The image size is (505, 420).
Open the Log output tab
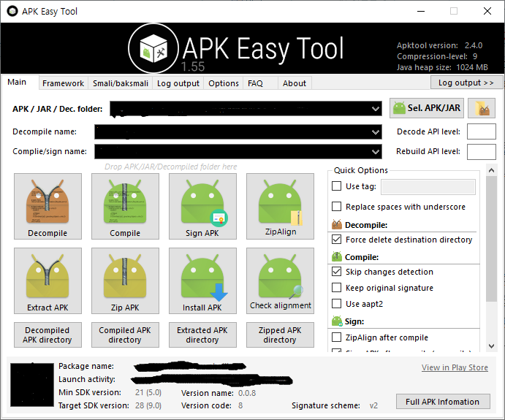pos(178,83)
